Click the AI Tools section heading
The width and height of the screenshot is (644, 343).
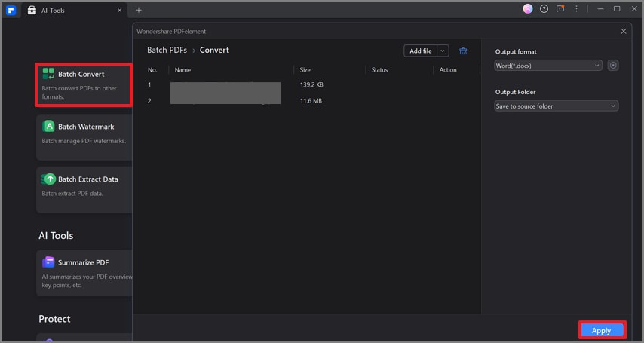[x=56, y=236]
